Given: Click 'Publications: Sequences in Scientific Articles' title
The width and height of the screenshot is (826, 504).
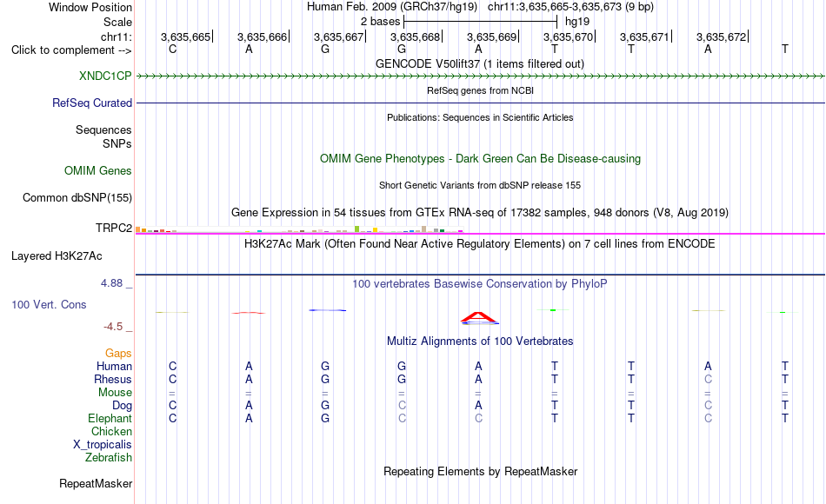Looking at the screenshot, I should coord(480,117).
